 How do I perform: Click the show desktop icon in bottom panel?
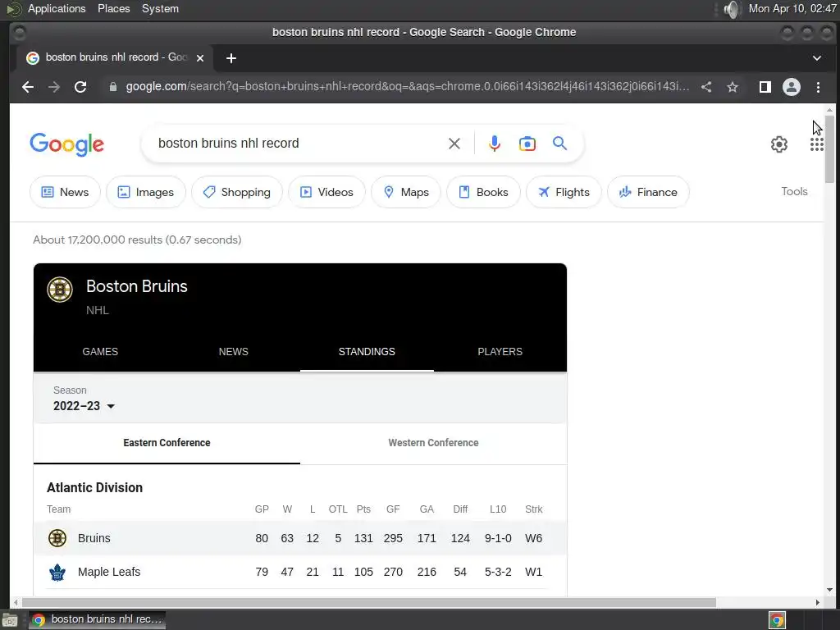pos(10,620)
